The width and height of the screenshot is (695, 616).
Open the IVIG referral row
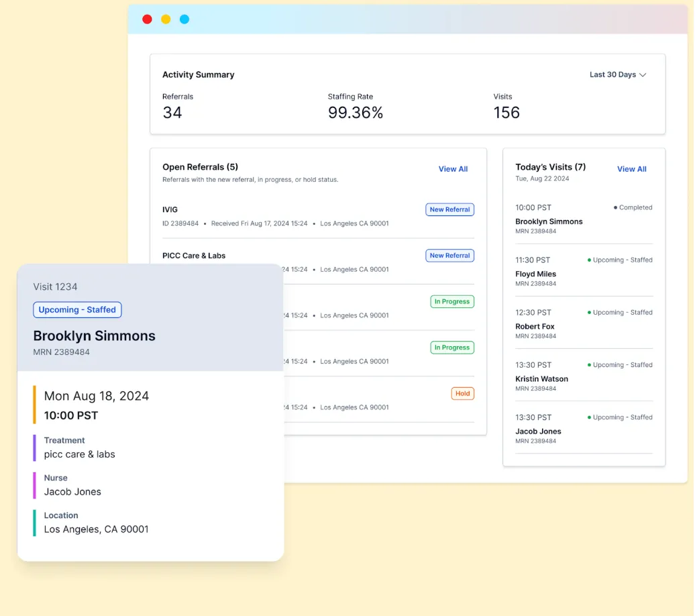point(318,217)
